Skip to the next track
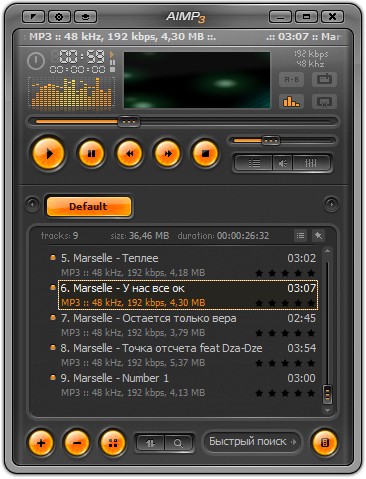The height and width of the screenshot is (479, 366). (167, 153)
